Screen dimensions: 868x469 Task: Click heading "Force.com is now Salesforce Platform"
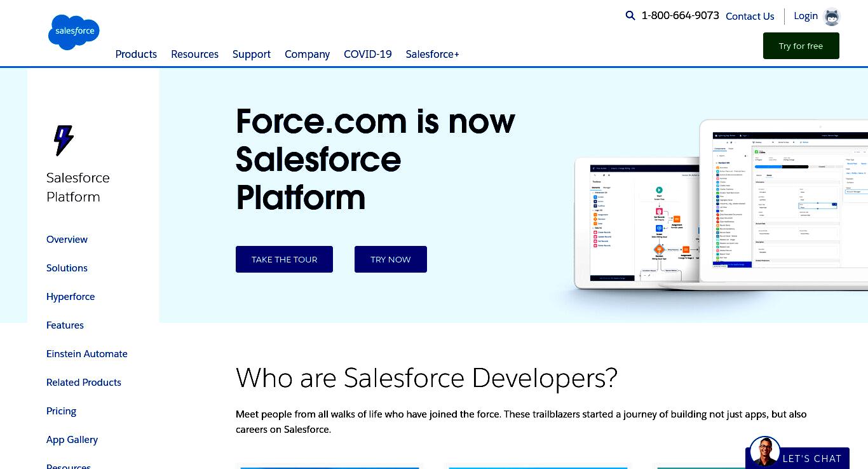[375, 159]
